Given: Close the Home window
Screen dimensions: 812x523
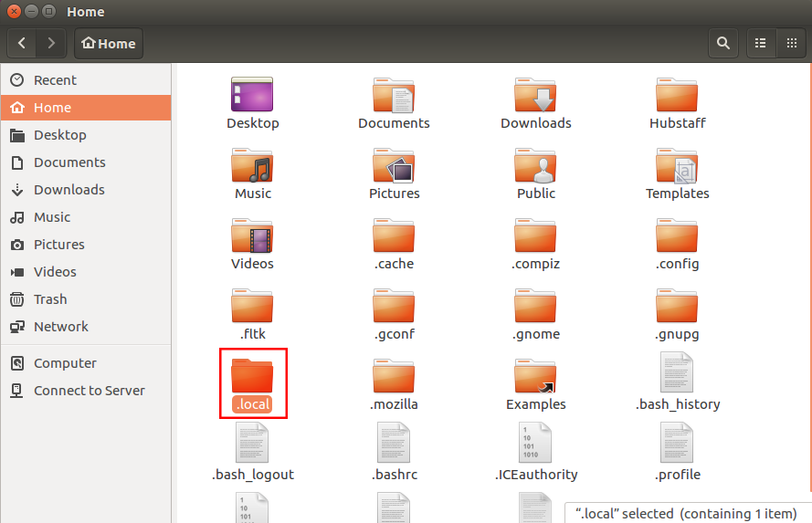Looking at the screenshot, I should pos(14,11).
